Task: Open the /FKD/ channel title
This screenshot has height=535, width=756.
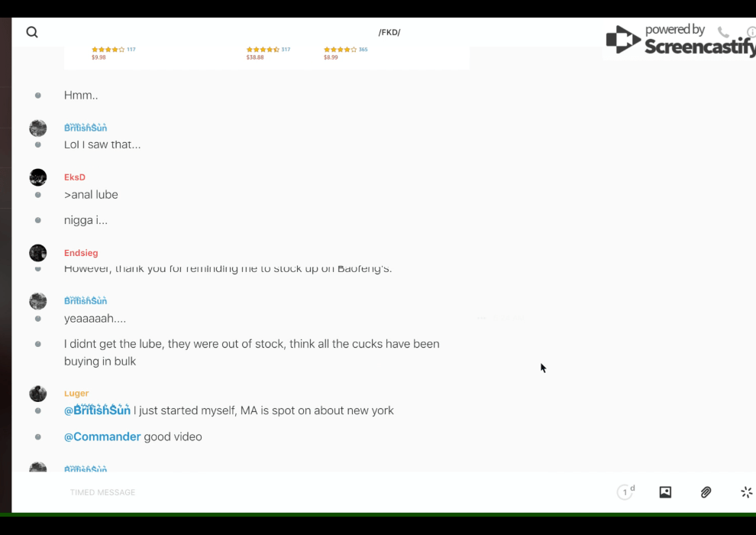Action: click(389, 32)
